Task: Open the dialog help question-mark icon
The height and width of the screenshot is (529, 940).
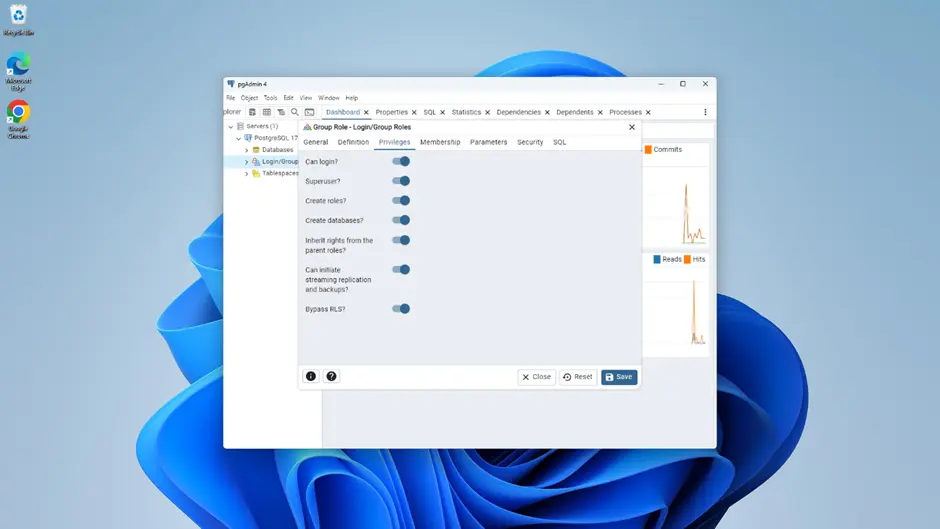Action: click(332, 377)
